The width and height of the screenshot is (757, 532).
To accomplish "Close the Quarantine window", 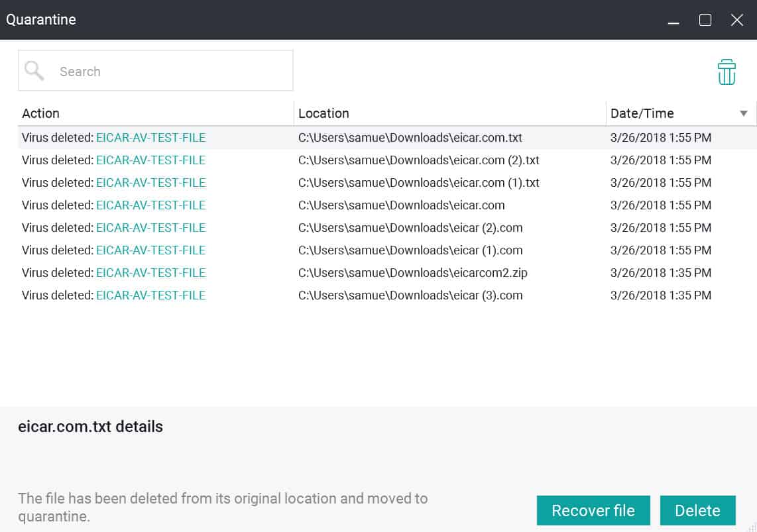I will [x=736, y=20].
